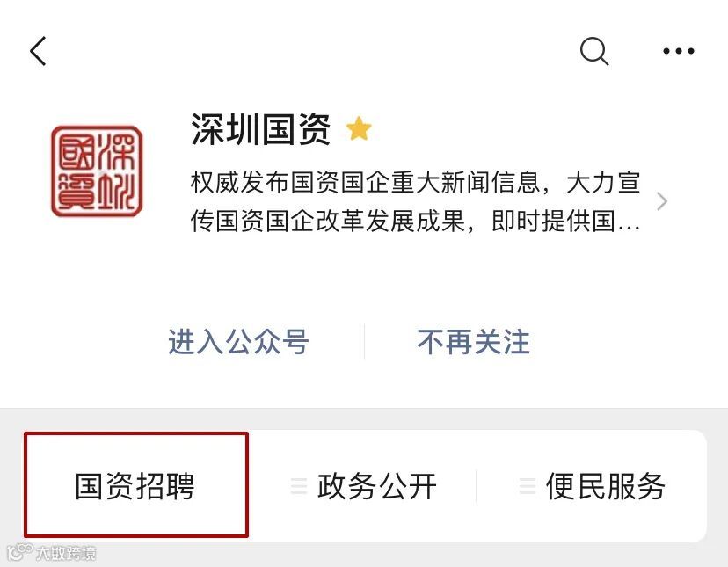Click 不再关注 to unfollow
The image size is (728, 567).
473,342
